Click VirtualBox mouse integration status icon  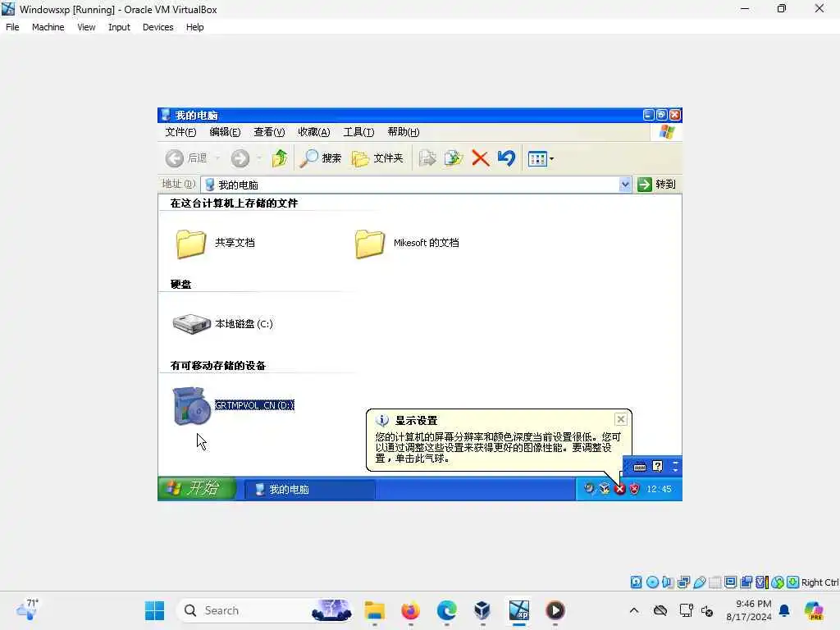click(x=778, y=582)
